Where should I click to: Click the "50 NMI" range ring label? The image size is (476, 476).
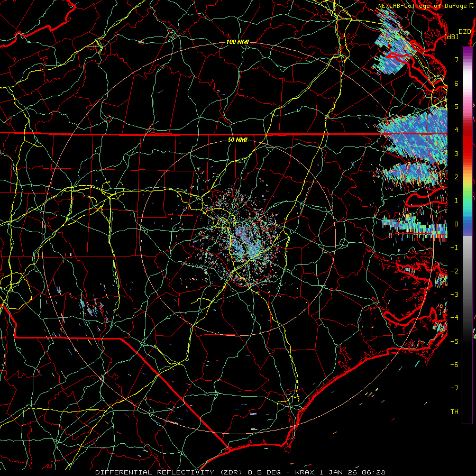click(237, 140)
